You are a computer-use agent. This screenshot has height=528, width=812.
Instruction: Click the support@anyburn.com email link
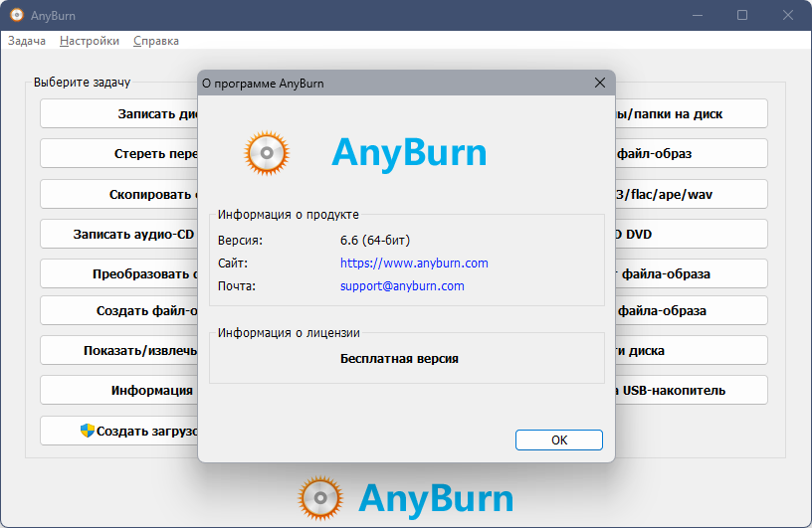pyautogui.click(x=402, y=286)
